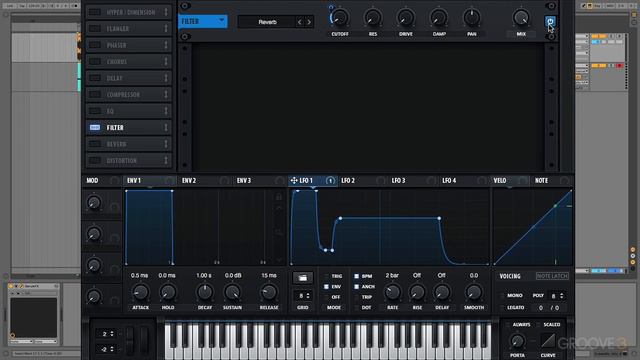Viewport: 640px width, 360px height.
Task: Click the NOTE LATCH button
Action: coord(552,276)
